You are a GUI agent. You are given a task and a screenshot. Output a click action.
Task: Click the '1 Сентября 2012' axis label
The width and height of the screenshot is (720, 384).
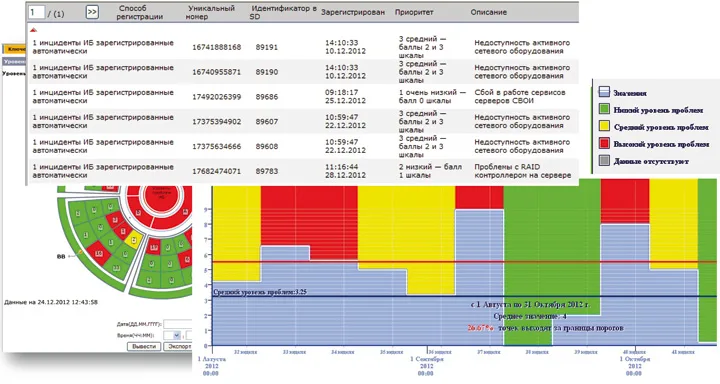coord(427,366)
